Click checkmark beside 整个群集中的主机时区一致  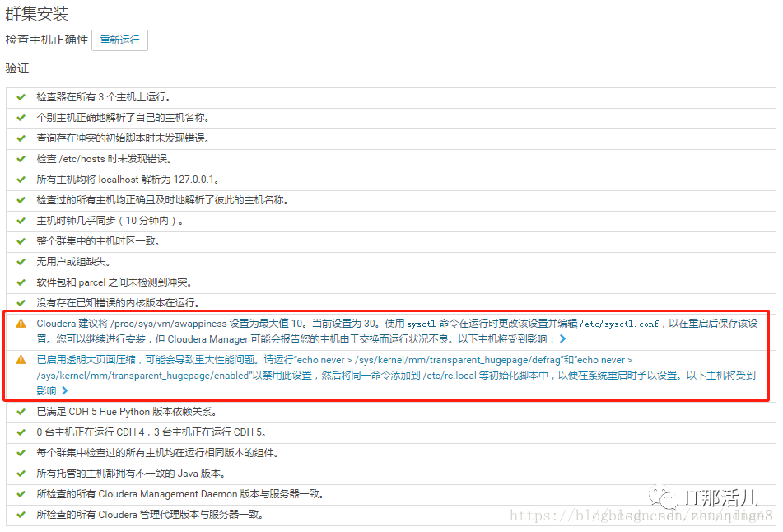click(x=21, y=241)
